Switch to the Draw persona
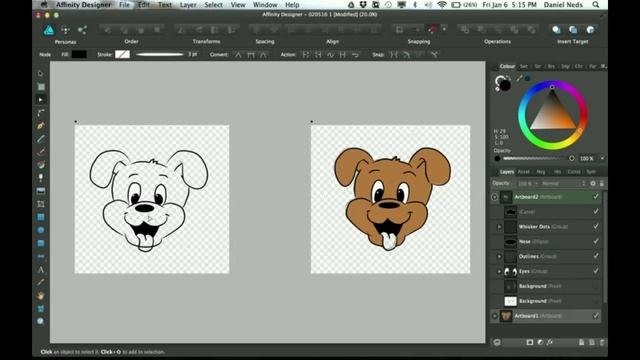The width and height of the screenshot is (640, 360). [49, 30]
